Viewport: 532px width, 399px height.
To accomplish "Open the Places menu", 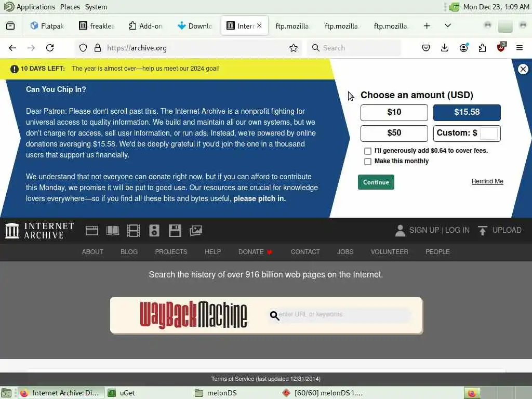I will [70, 7].
